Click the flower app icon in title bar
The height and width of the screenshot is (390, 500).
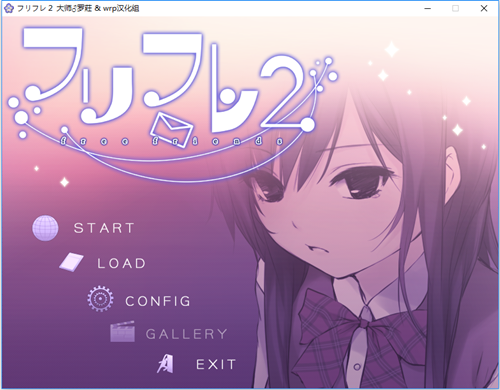[9, 8]
